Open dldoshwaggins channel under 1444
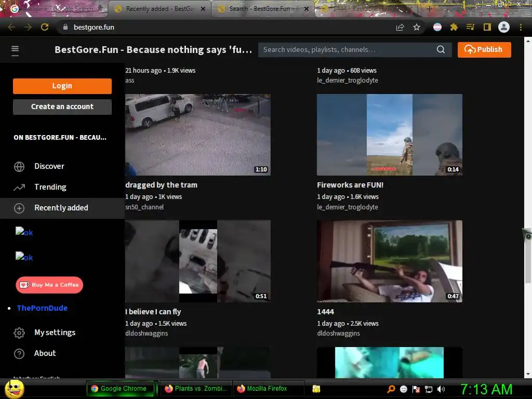 [338, 333]
